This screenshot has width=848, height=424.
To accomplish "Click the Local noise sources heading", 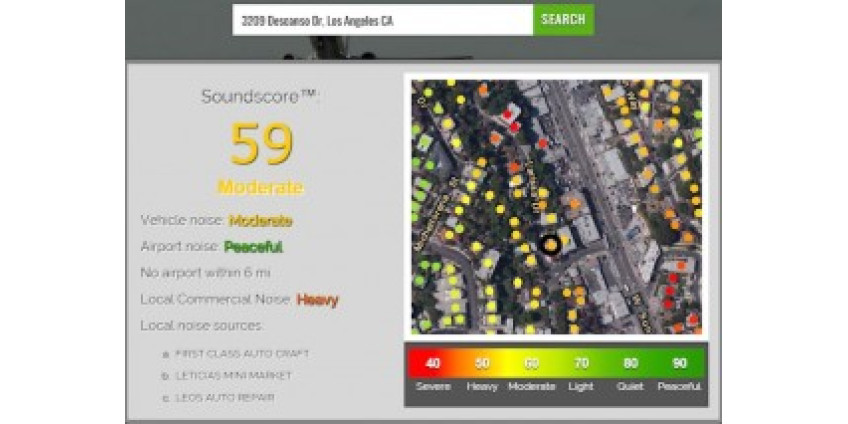I will pyautogui.click(x=201, y=325).
